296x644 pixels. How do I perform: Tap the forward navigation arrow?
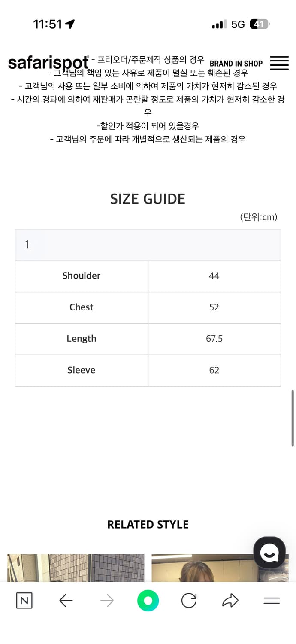click(x=107, y=601)
